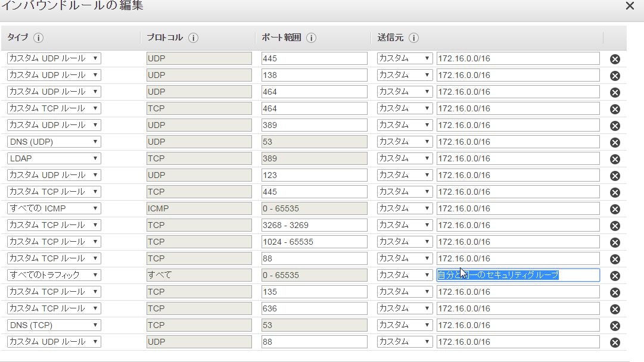The height and width of the screenshot is (362, 644).
Task: Remove the TCP port 135 rule
Action: click(x=615, y=293)
